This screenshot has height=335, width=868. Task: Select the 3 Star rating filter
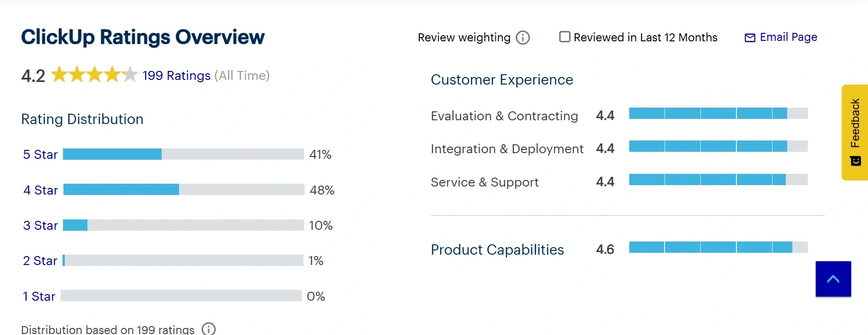[40, 226]
